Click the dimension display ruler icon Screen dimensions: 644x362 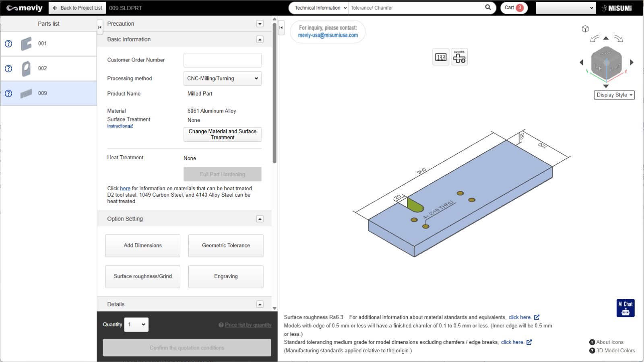point(441,57)
